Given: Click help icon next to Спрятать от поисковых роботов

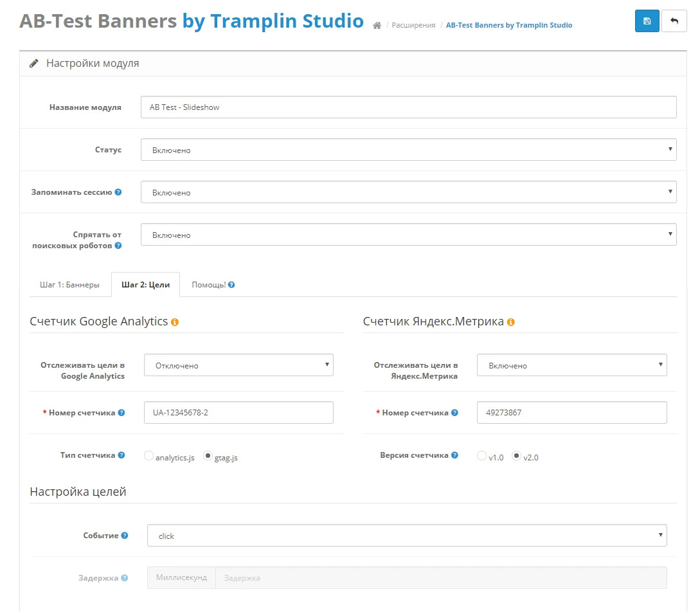Looking at the screenshot, I should 118,245.
